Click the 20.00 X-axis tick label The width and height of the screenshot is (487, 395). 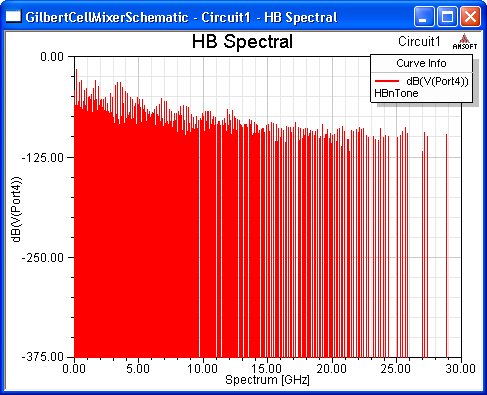pos(332,369)
